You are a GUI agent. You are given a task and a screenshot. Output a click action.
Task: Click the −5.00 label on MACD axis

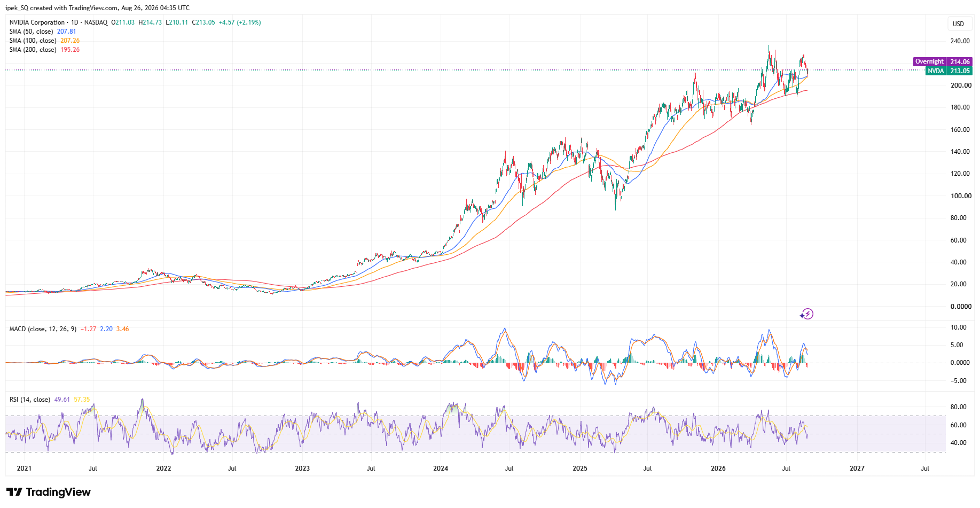pyautogui.click(x=959, y=381)
